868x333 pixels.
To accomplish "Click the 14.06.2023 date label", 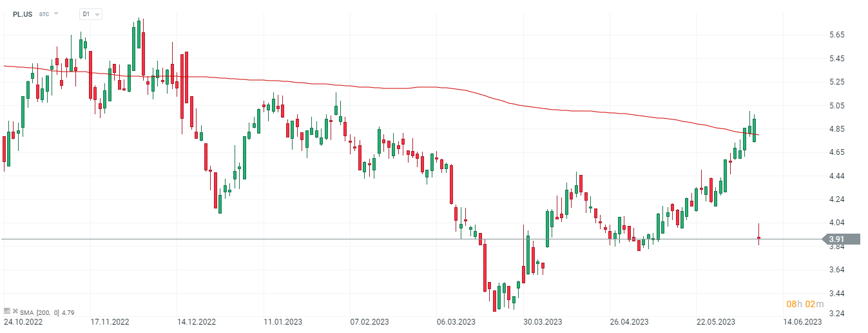I will pyautogui.click(x=804, y=321).
